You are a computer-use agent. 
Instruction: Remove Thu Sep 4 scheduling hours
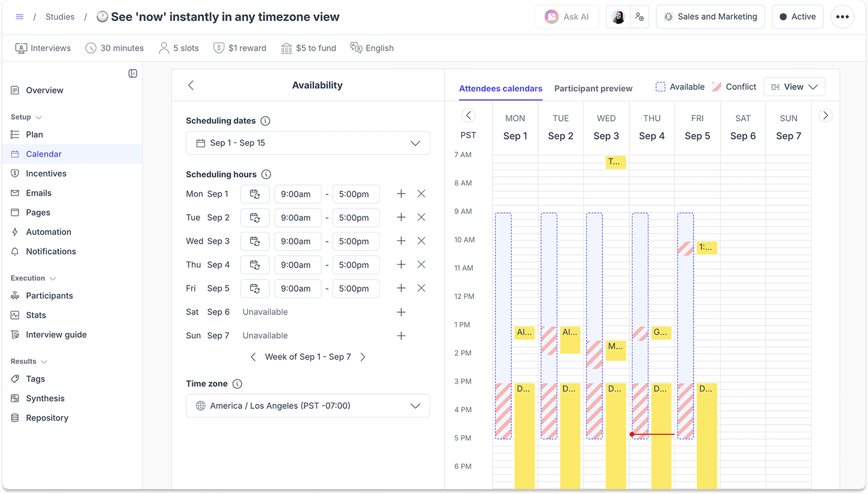(421, 265)
